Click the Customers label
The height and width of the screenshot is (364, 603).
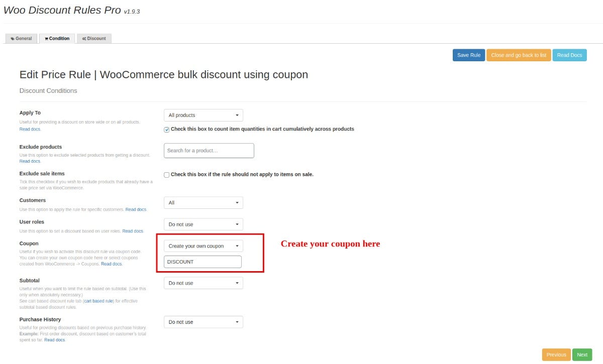click(x=33, y=200)
